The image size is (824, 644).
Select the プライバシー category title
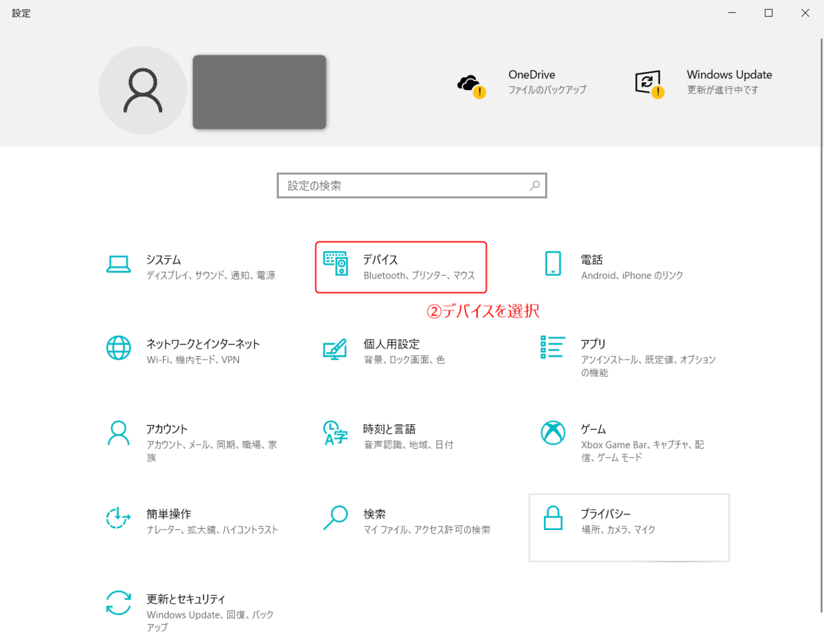click(x=606, y=514)
